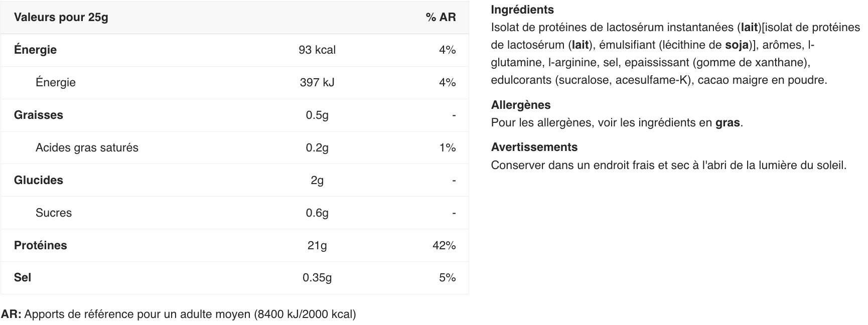Screen dimensions: 868x325
Task: Click the Glucides row label
Action: [x=39, y=180]
